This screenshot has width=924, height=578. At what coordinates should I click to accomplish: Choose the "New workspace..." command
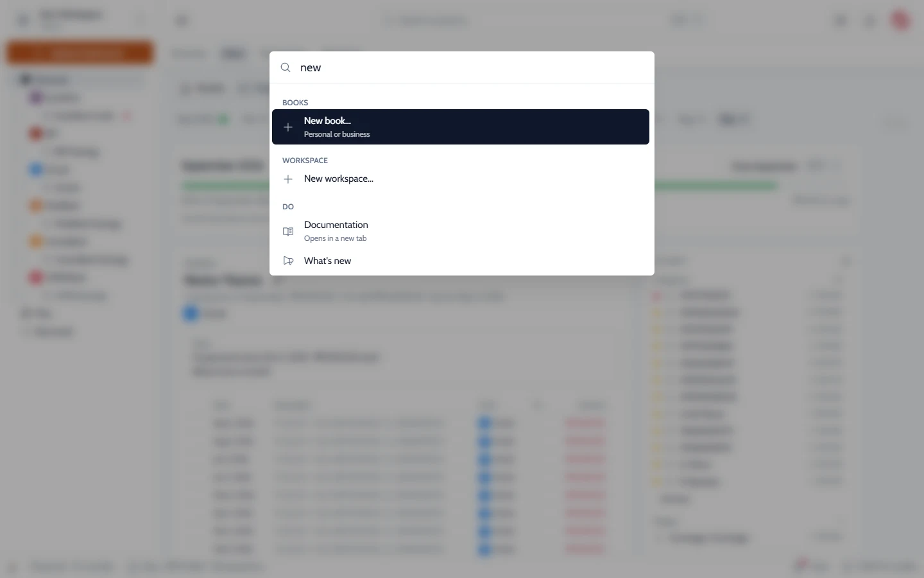point(461,179)
